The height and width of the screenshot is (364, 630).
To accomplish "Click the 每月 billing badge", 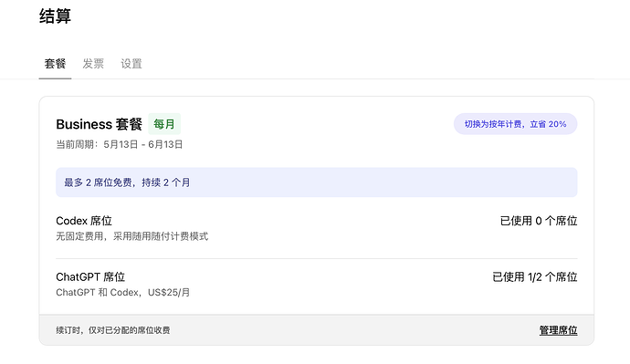I will pos(164,124).
